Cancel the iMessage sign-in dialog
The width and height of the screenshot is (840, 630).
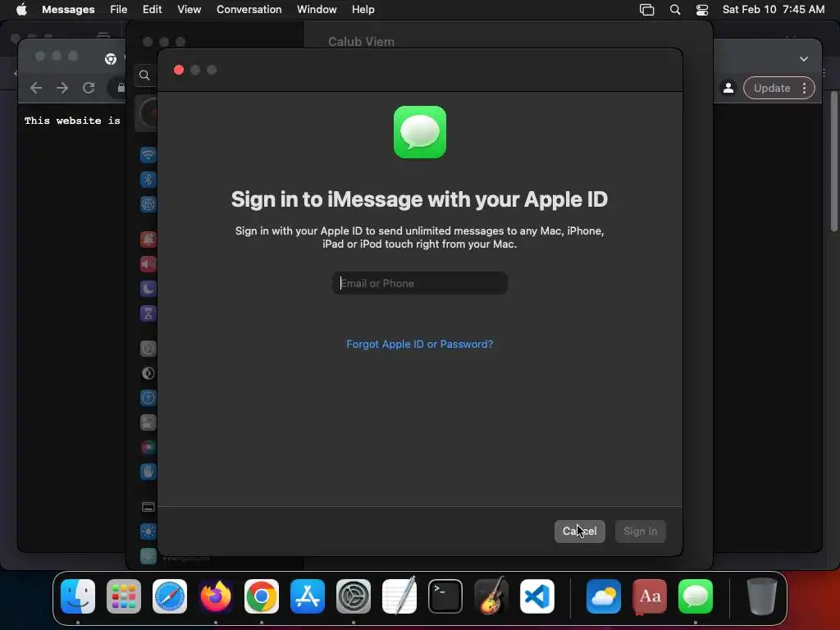click(x=580, y=531)
